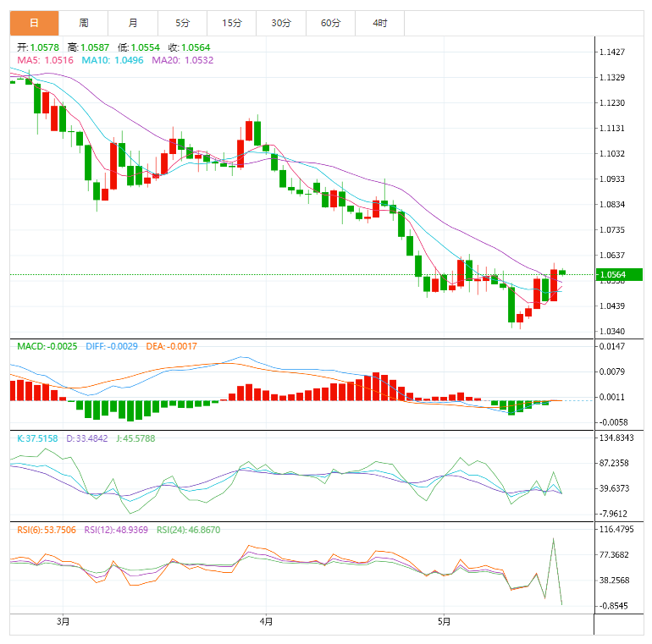Click the 3月 date axis label
Screen dimensions: 652x644
(64, 621)
